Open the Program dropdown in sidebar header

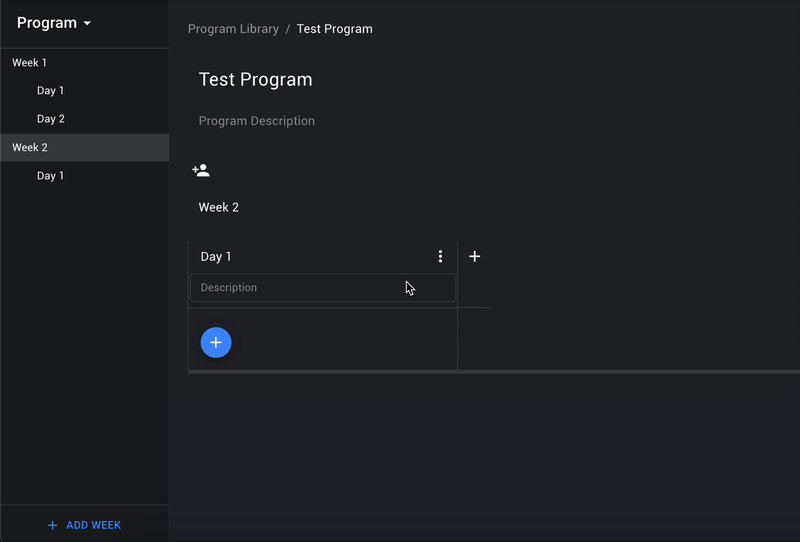[54, 23]
